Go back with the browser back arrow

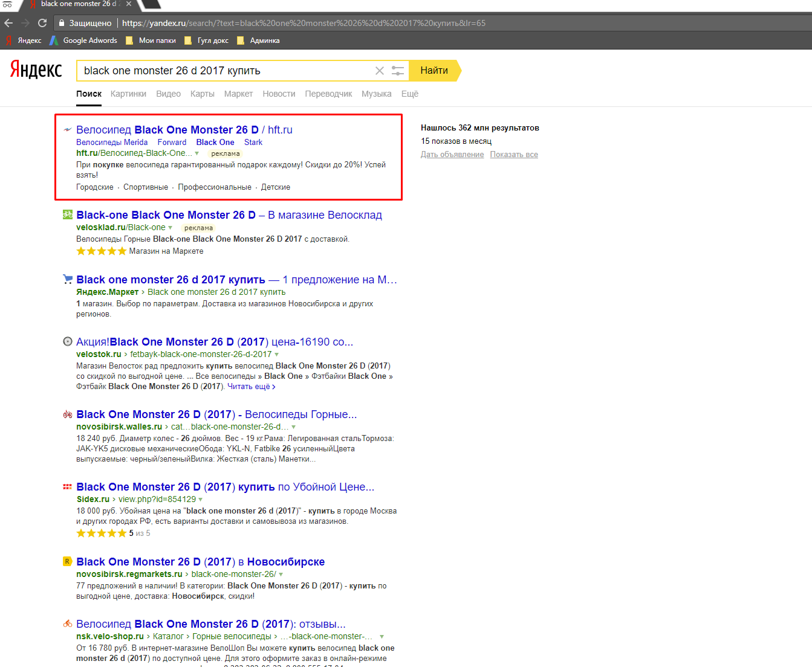[8, 23]
